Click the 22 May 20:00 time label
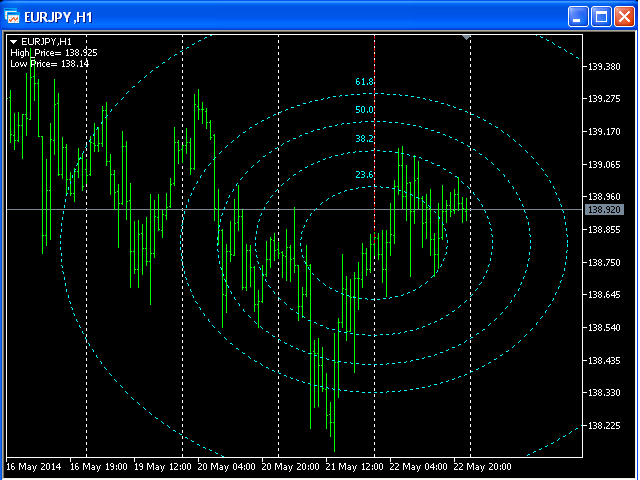The width and height of the screenshot is (640, 480). 482,467
